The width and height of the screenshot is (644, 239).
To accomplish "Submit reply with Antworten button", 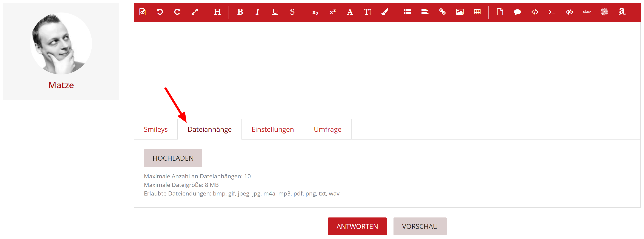I will [357, 226].
